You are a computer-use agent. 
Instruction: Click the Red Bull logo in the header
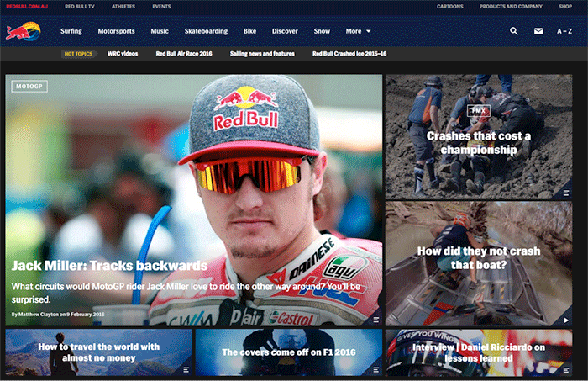tap(24, 31)
